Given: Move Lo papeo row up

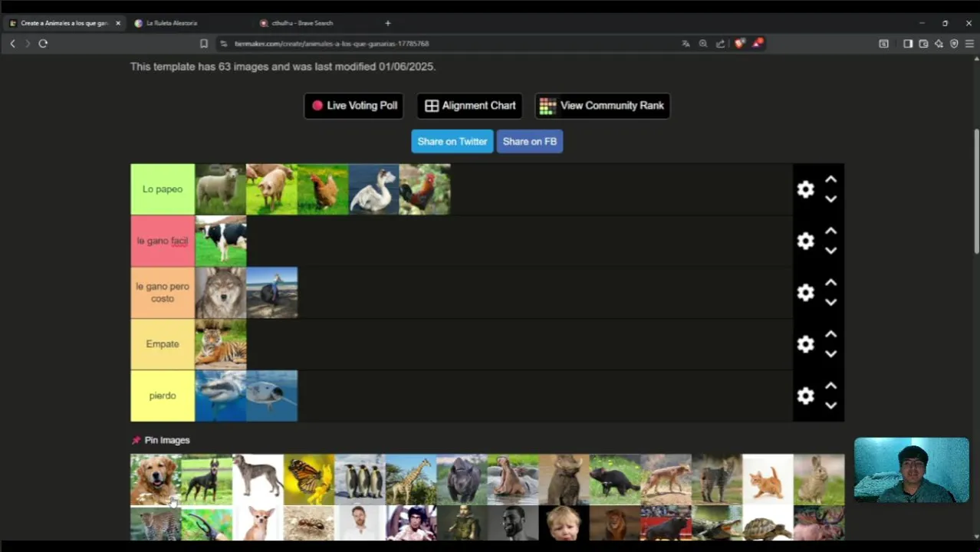Looking at the screenshot, I should tap(830, 179).
